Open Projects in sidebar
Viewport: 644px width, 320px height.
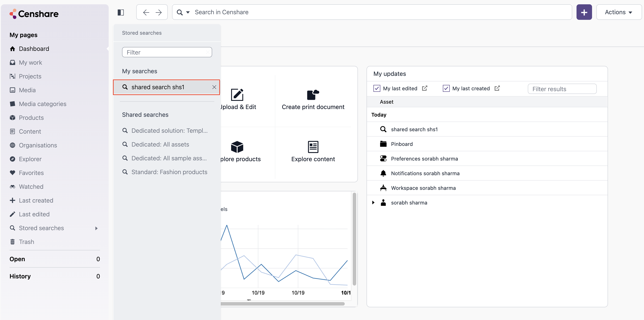pos(30,76)
